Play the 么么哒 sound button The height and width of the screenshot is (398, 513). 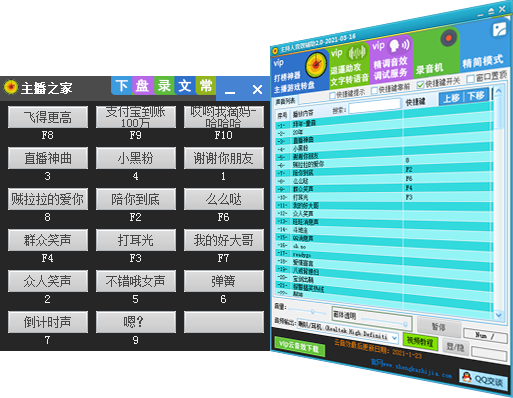point(224,199)
